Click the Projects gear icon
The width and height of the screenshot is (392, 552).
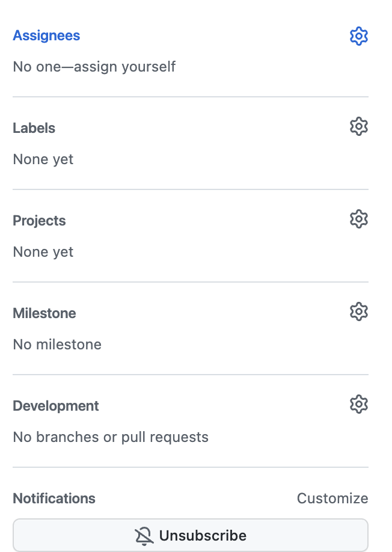click(x=358, y=219)
